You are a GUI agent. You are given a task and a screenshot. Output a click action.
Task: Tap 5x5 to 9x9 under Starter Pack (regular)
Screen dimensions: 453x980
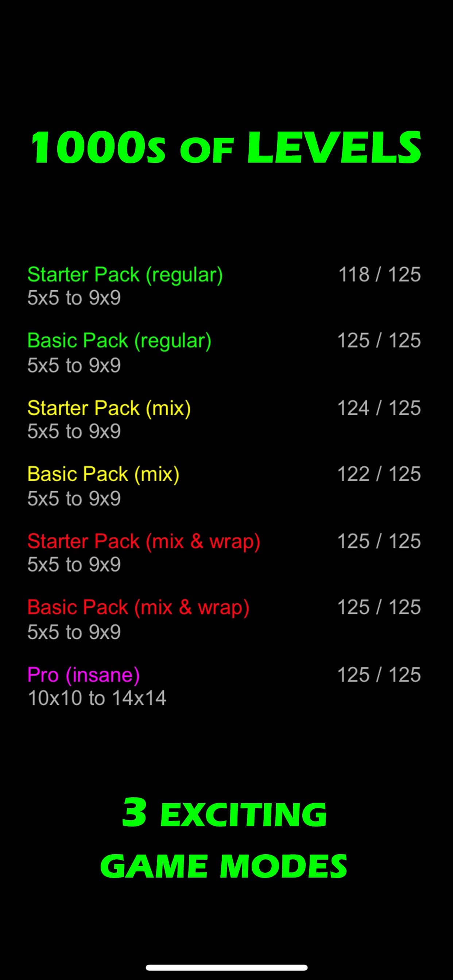coord(74,297)
